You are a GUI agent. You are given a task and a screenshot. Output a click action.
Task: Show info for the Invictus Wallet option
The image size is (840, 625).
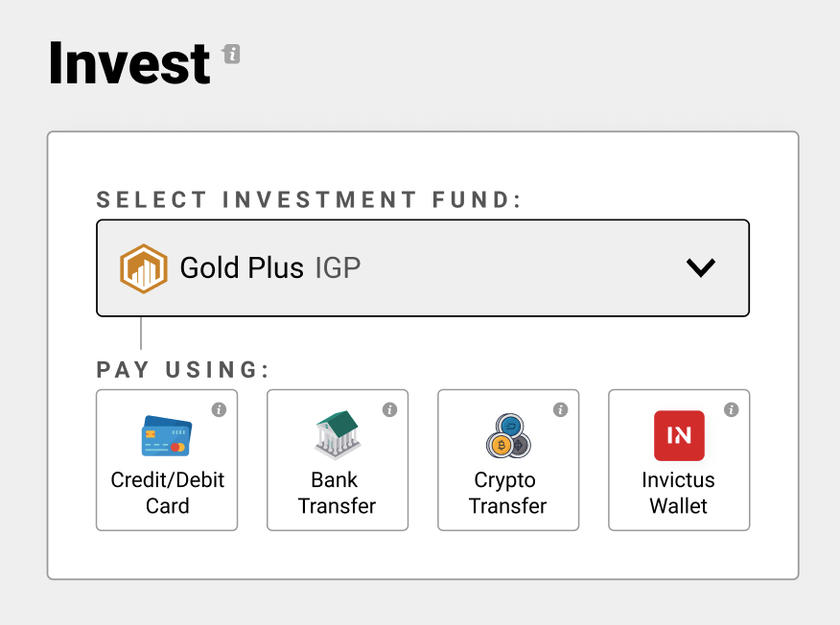coord(731,410)
